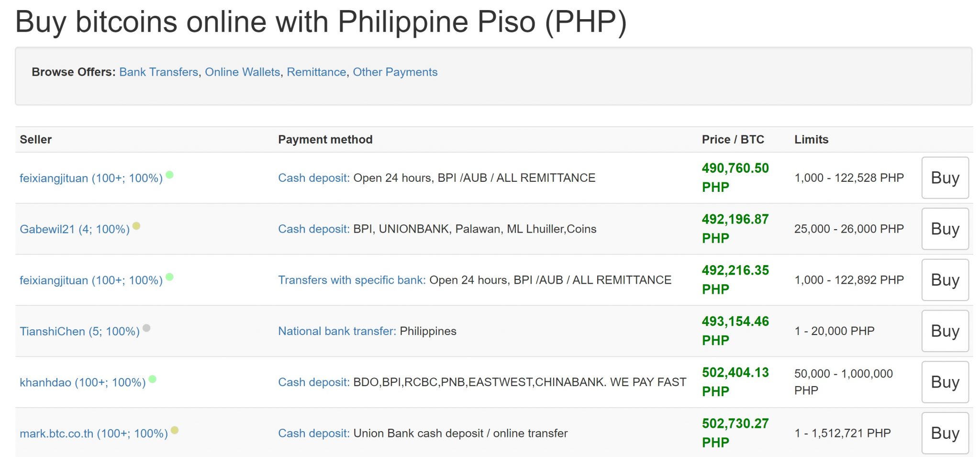Click gray offline status dot beside TianshiChen

146,328
